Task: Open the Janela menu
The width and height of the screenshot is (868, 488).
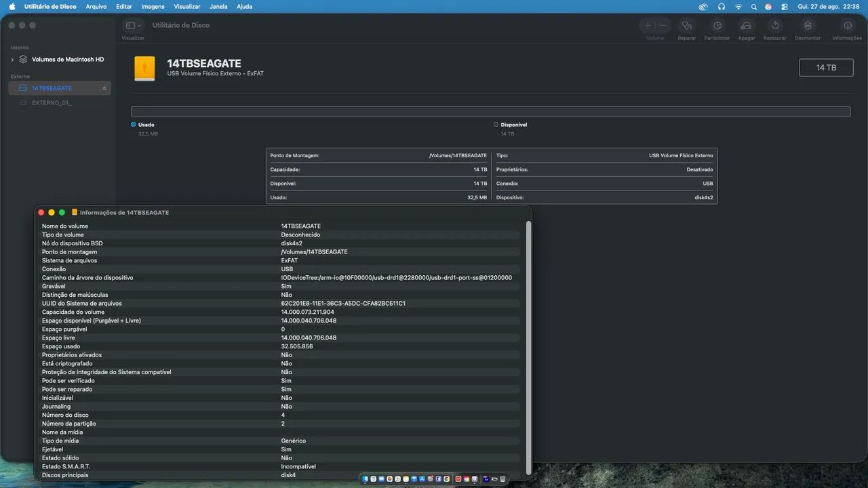Action: pos(218,7)
